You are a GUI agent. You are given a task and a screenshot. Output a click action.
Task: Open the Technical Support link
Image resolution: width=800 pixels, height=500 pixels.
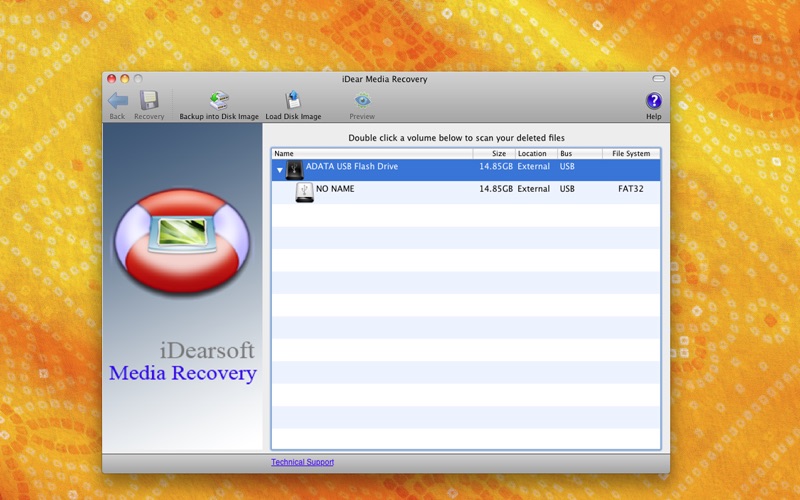tap(303, 462)
